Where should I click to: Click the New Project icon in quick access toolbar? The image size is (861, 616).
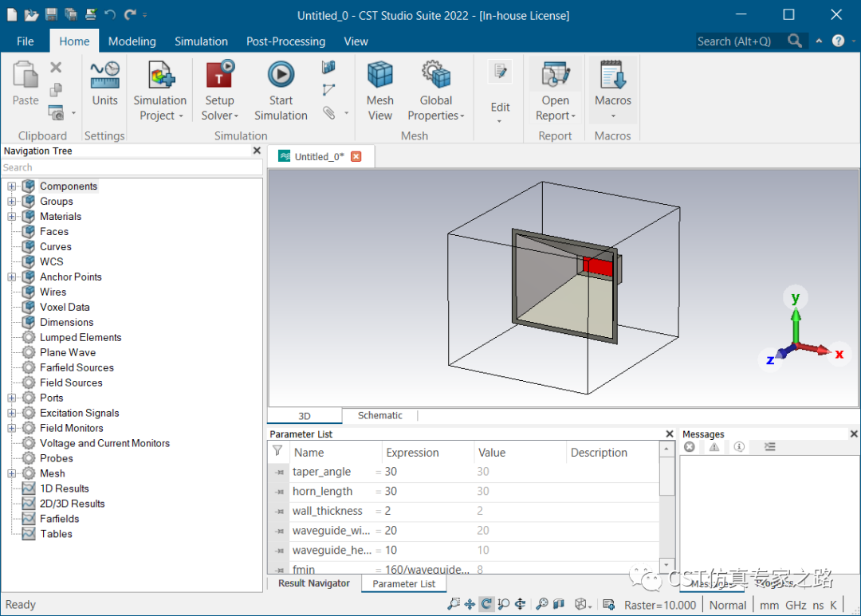[12, 15]
